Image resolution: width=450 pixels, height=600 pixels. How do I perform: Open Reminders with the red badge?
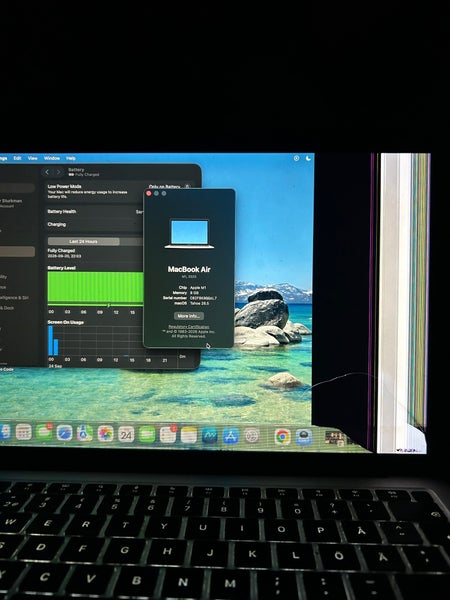point(168,435)
